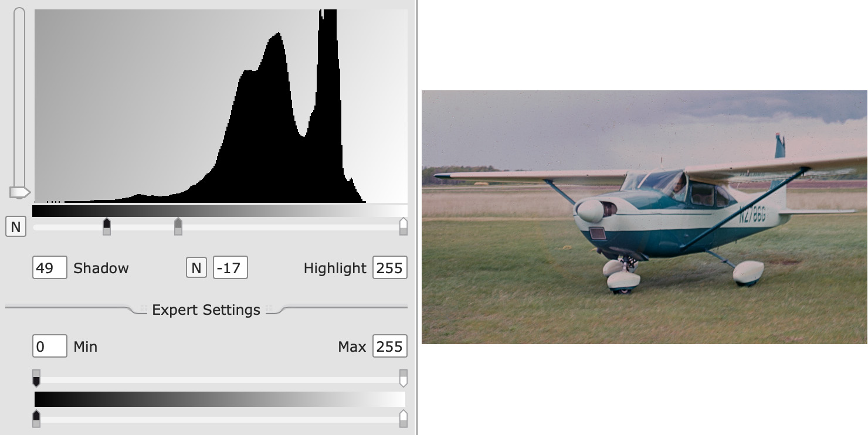Click the N button beside the -17 field

(196, 268)
